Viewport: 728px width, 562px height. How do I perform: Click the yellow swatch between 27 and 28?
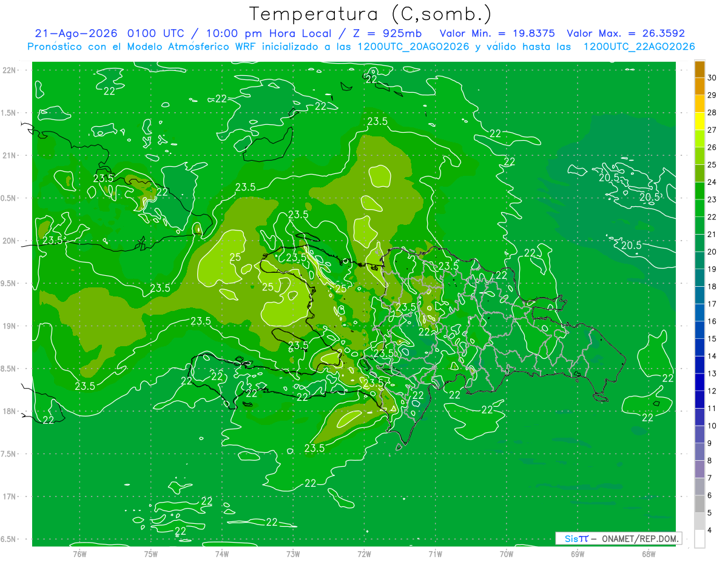[x=699, y=121]
